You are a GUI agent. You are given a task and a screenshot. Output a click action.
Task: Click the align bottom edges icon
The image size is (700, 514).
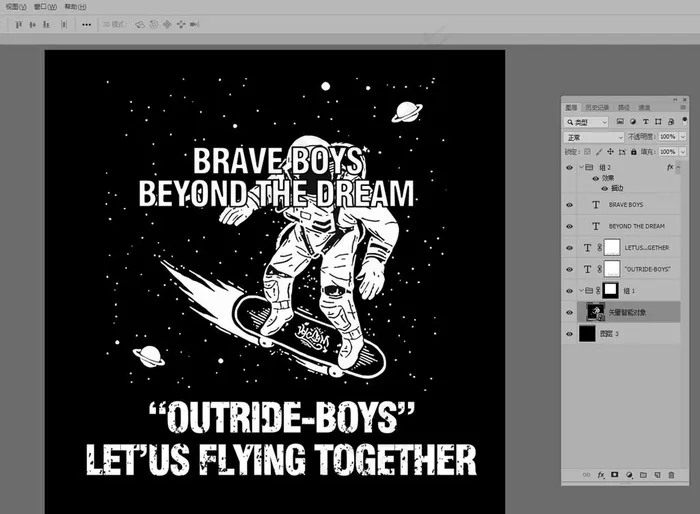[x=46, y=25]
